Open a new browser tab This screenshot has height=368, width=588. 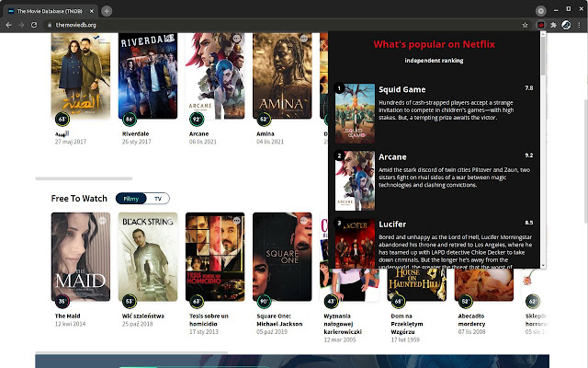pyautogui.click(x=107, y=11)
